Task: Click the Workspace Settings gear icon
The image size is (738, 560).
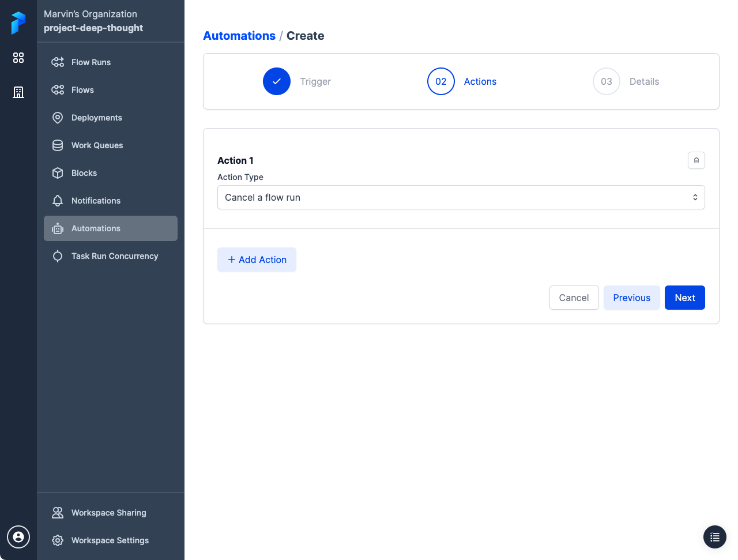Action: coord(58,540)
